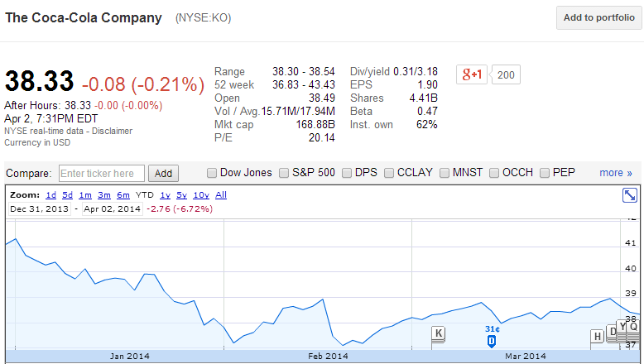Tick the MNST comparison checkbox
This screenshot has width=644, height=364.
445,173
